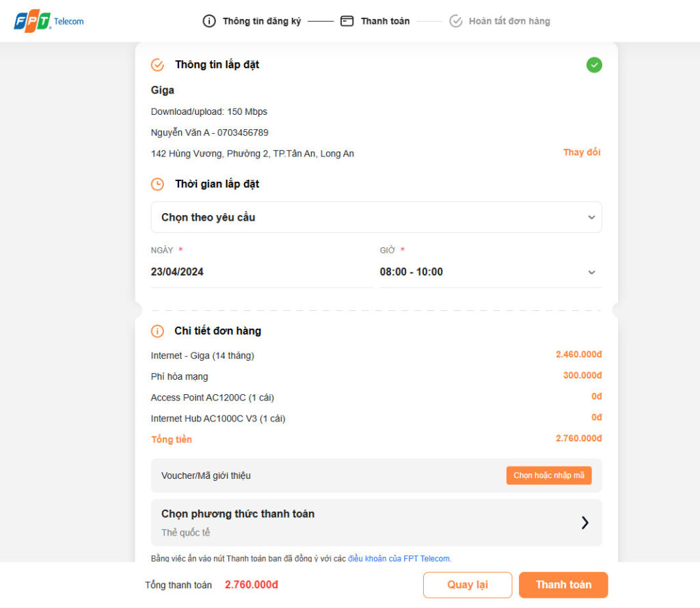This screenshot has width=700, height=608.
Task: Open điều khoản của FPT Telecom link
Action: point(399,559)
